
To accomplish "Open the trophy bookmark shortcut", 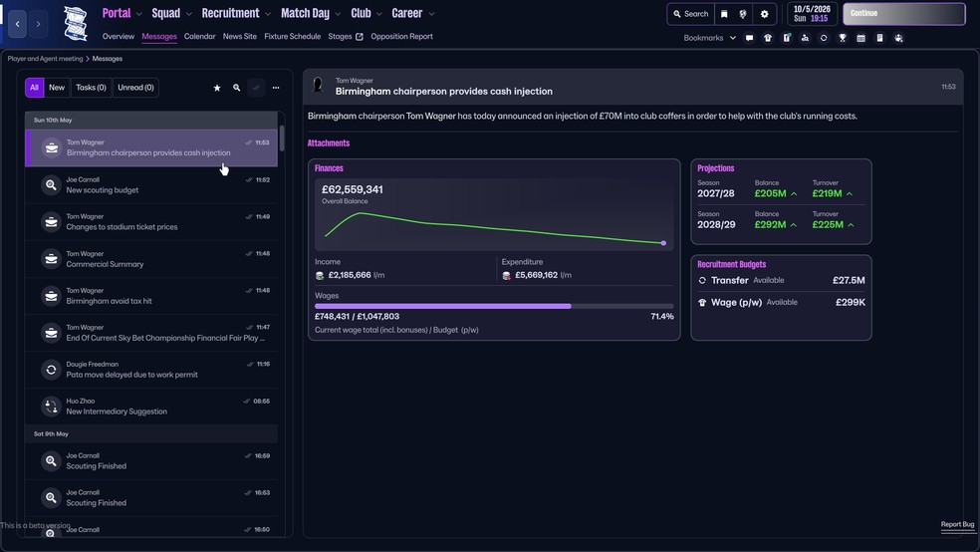I will coord(843,38).
